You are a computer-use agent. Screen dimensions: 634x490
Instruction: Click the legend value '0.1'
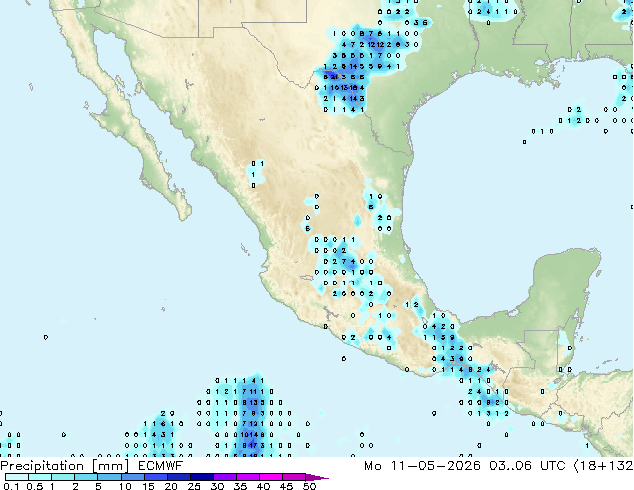(11, 486)
